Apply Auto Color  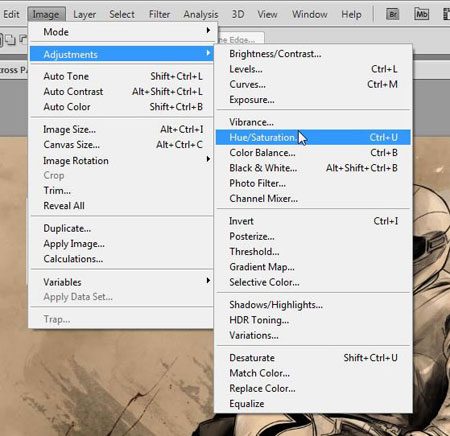pyautogui.click(x=122, y=107)
